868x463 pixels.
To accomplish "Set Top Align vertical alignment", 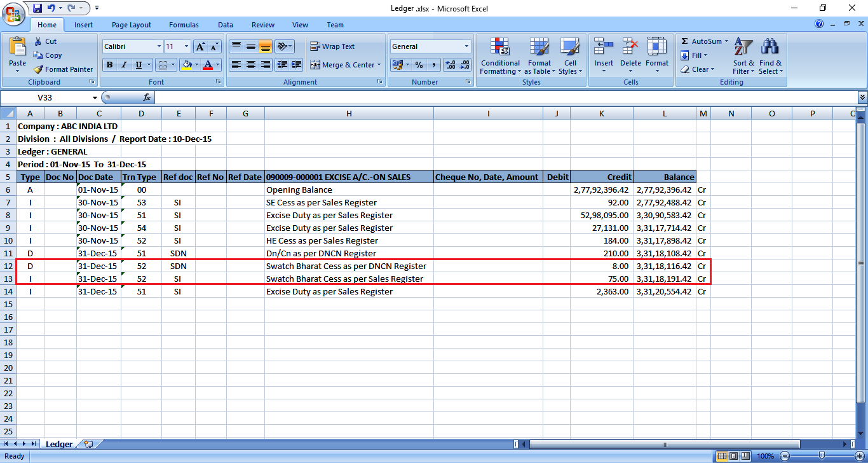I will pos(236,46).
